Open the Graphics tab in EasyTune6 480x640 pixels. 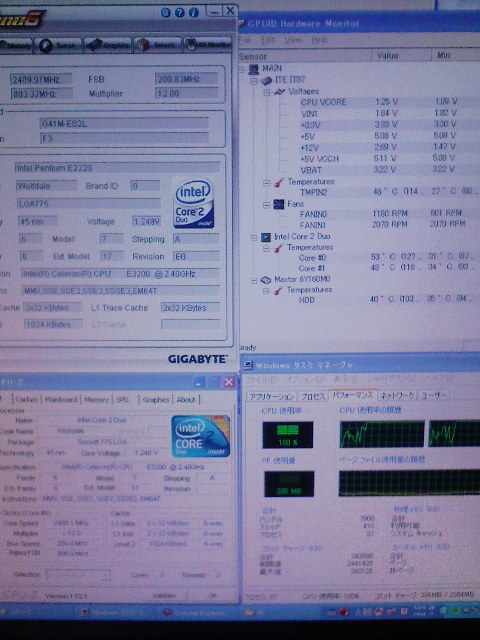[x=109, y=45]
